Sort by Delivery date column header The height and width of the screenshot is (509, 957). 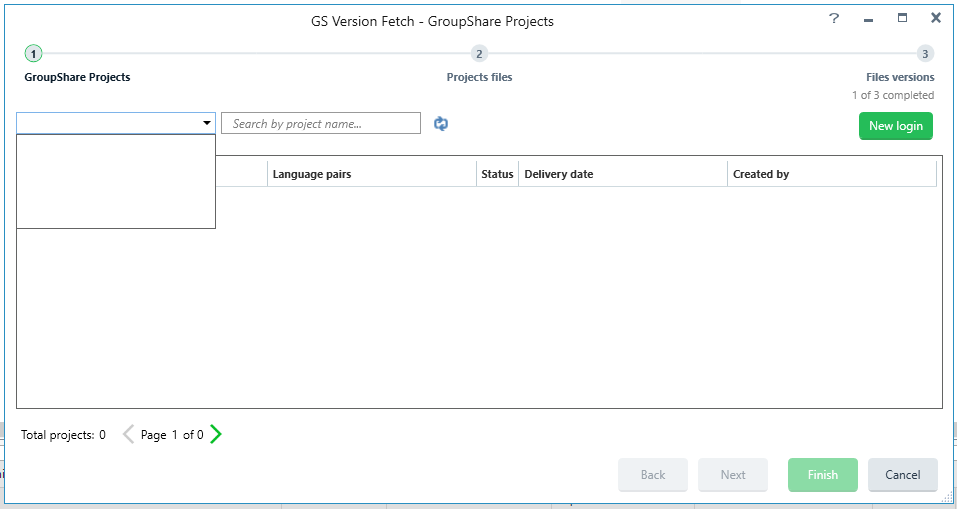pyautogui.click(x=623, y=174)
